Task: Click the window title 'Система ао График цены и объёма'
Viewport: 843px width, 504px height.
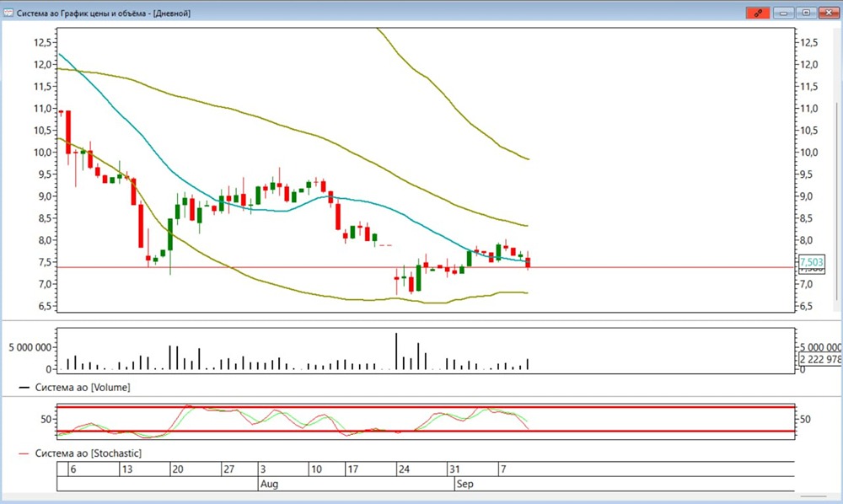Action: (x=81, y=13)
